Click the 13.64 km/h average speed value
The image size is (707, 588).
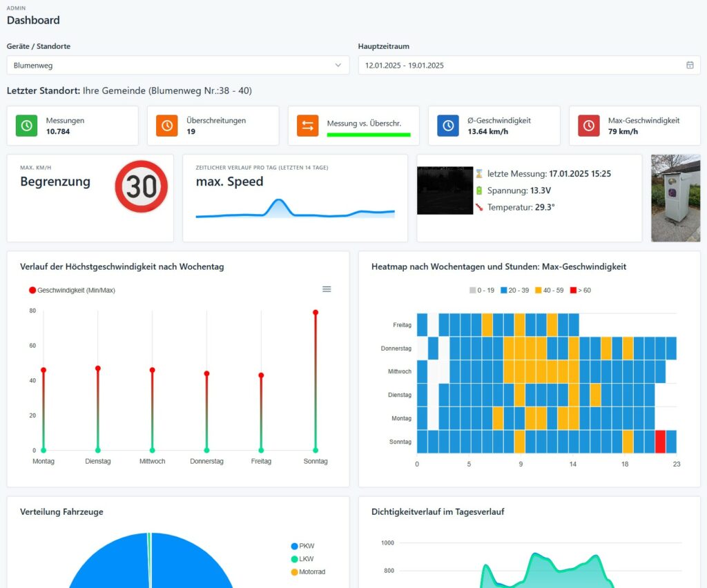[488, 132]
